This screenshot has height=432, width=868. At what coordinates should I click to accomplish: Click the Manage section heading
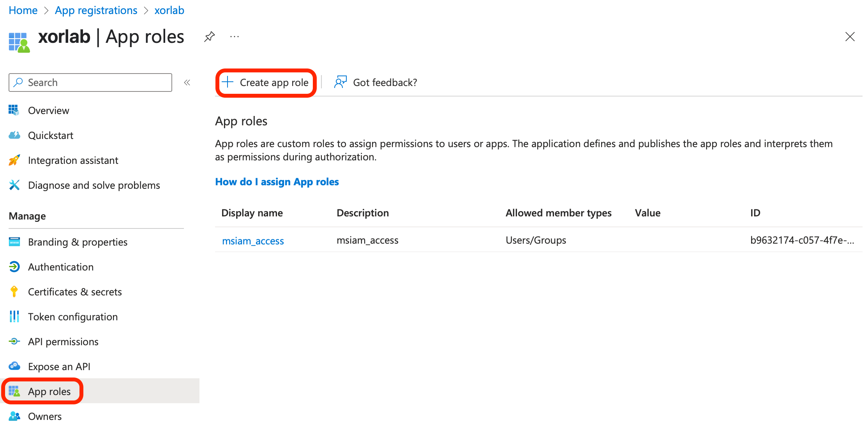click(27, 216)
